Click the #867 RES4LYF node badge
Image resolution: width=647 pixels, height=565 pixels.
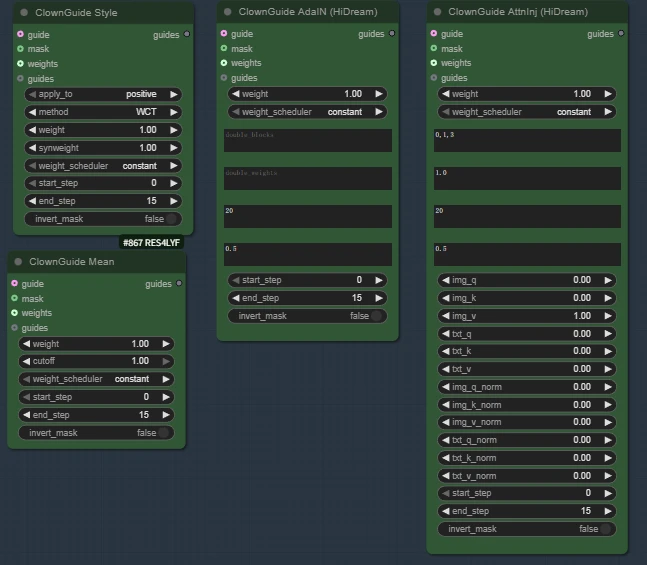[151, 242]
